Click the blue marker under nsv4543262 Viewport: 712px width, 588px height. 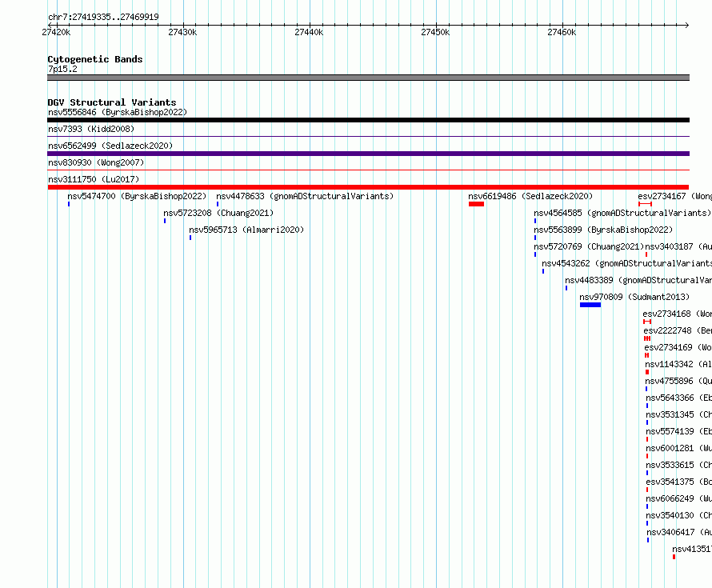click(x=543, y=271)
